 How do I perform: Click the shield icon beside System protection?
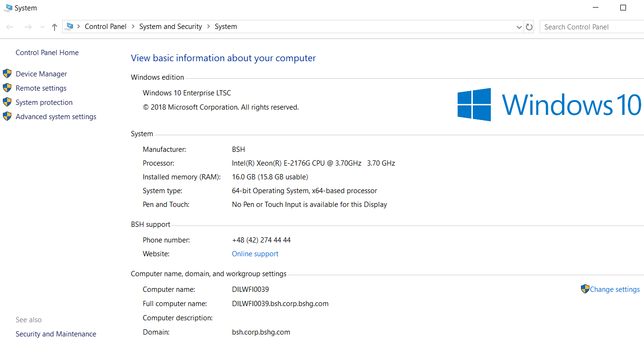point(7,102)
